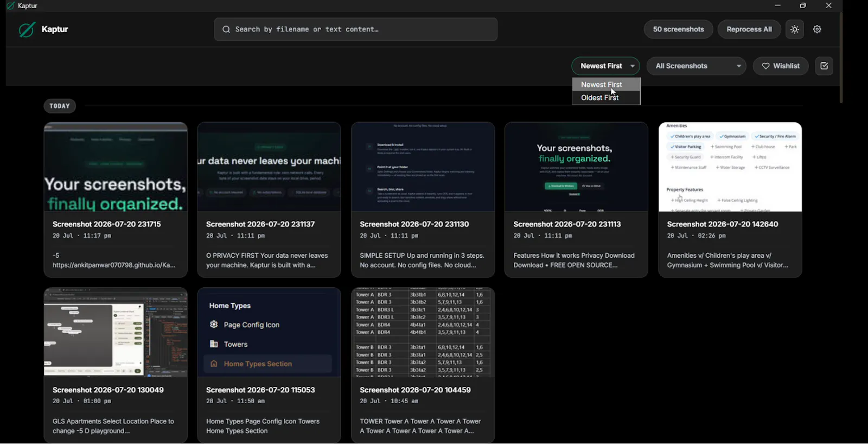This screenshot has height=444, width=868.
Task: Click the TOWER Tower A description text
Action: [420, 426]
